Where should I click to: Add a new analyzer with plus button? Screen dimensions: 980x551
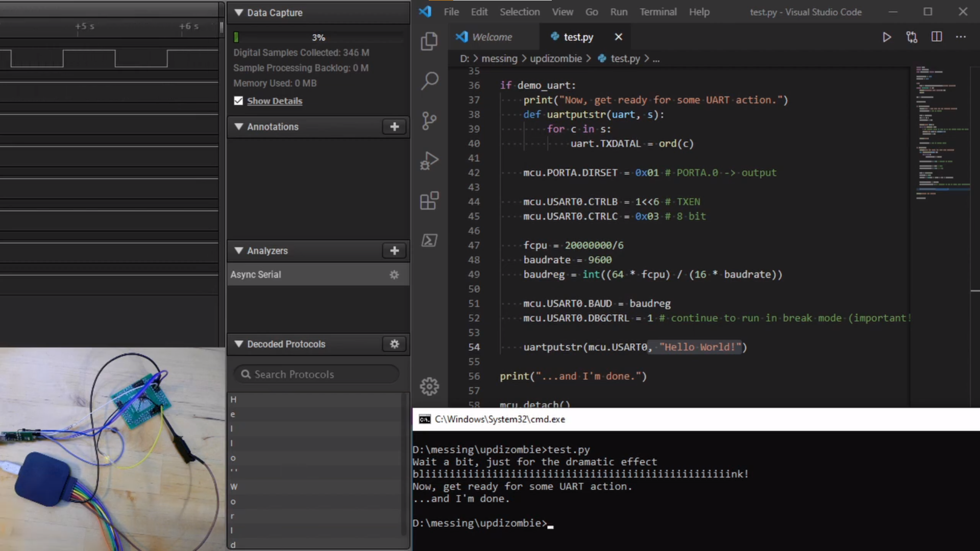[394, 251]
